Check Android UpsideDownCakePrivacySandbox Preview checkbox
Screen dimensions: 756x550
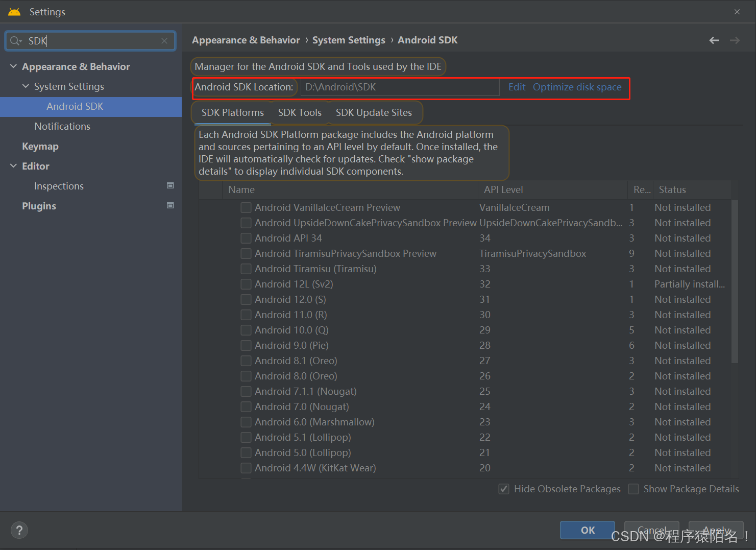[246, 223]
